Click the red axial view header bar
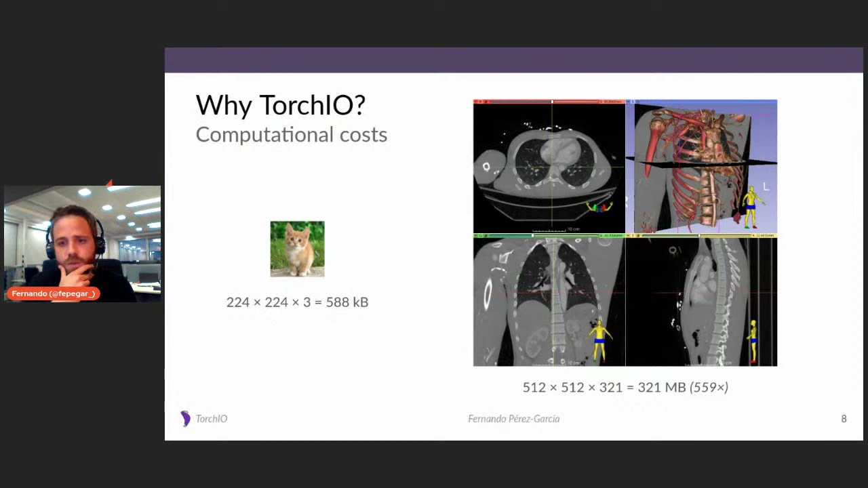Screen dimensions: 868x488 pyautogui.click(x=549, y=102)
